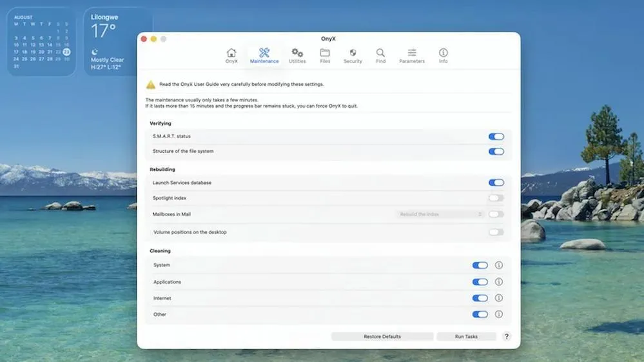Screen dimensions: 644x362
Task: Click the S.M.A.R.T. status label
Action: click(171, 136)
